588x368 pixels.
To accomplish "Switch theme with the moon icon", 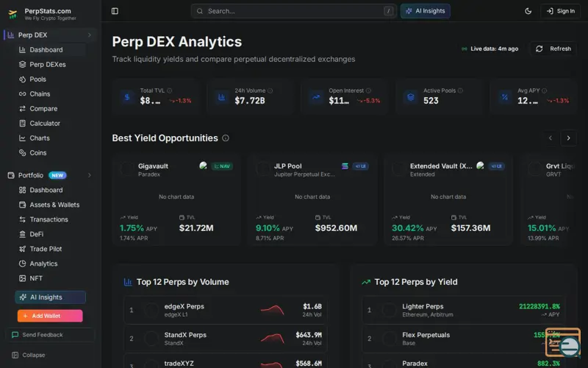I will 528,11.
